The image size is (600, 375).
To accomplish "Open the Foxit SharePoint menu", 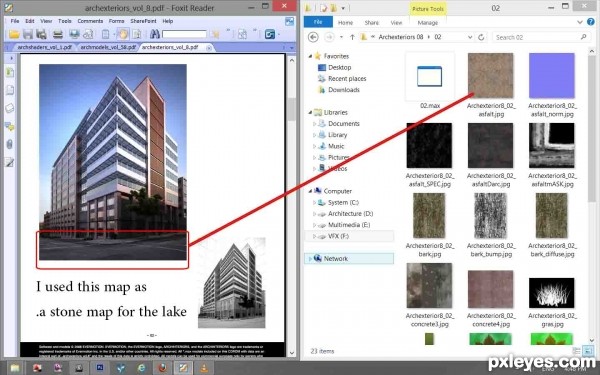I will pyautogui.click(x=143, y=21).
